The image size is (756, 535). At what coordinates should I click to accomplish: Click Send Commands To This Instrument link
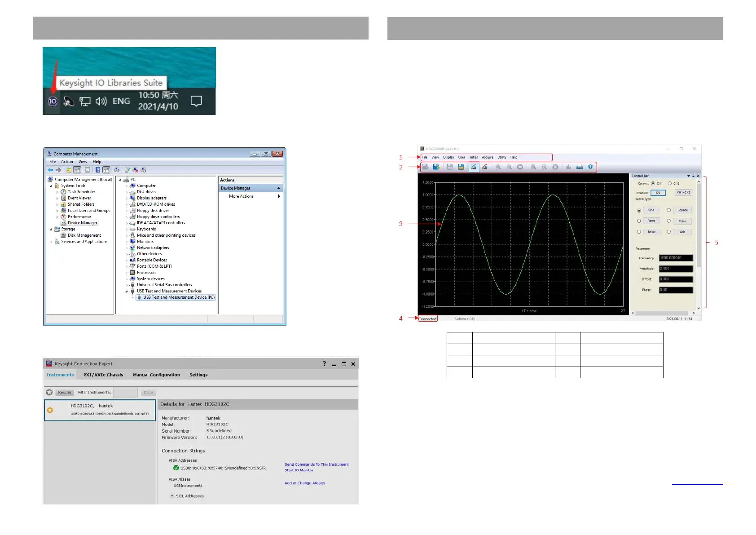pyautogui.click(x=316, y=464)
